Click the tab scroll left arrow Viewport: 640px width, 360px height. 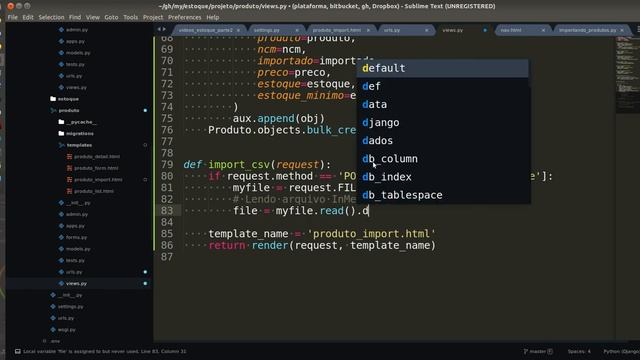tap(159, 29)
